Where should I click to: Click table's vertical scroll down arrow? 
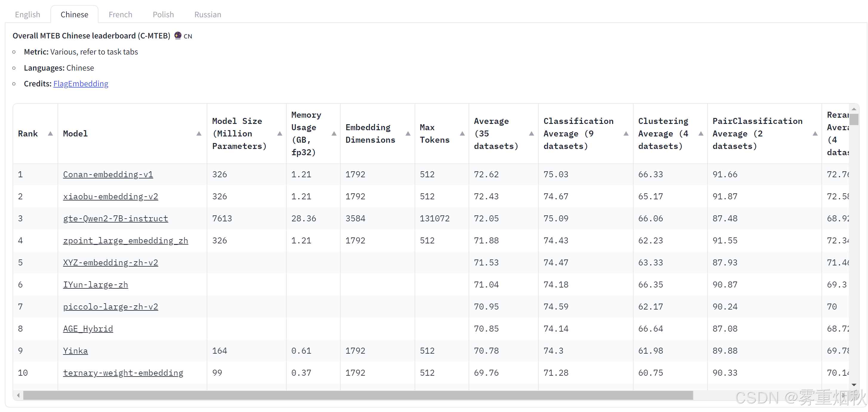[853, 384]
